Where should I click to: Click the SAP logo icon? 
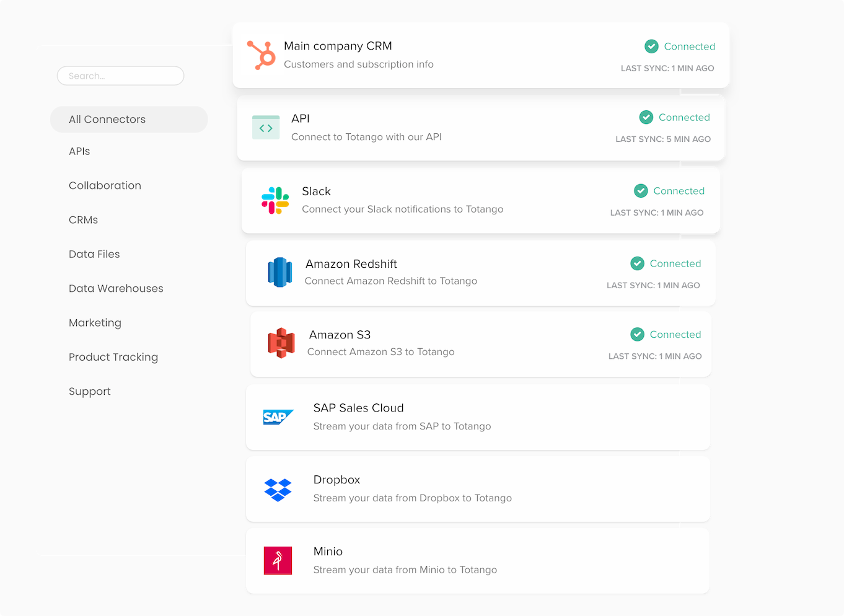point(278,417)
